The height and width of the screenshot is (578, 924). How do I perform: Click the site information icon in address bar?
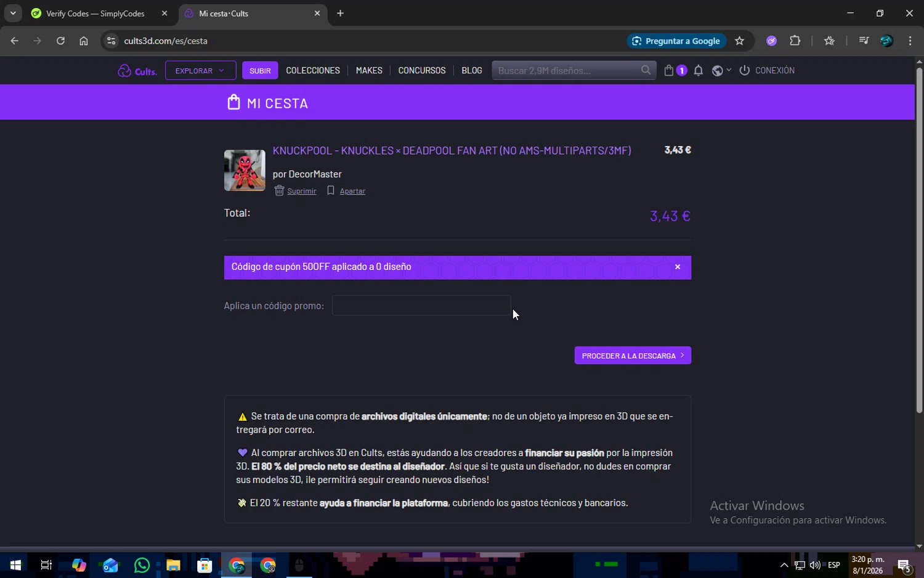pos(111,41)
